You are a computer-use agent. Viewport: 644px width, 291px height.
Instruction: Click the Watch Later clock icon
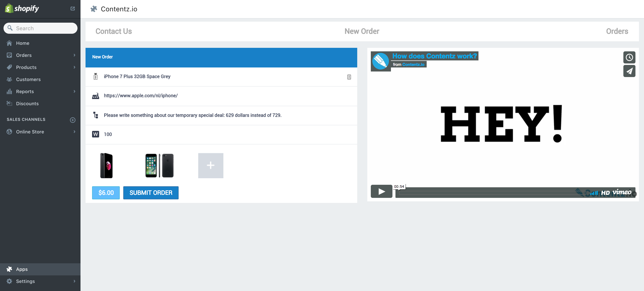tap(629, 57)
